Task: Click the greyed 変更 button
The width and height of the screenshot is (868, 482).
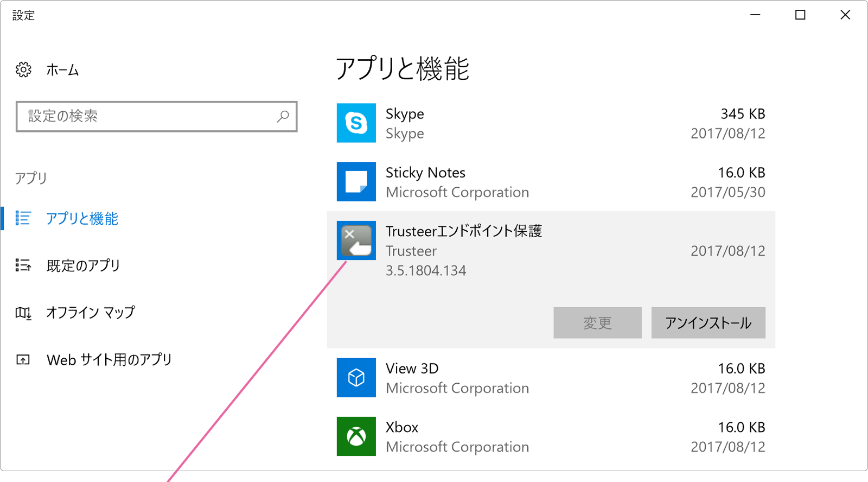Action: click(597, 323)
